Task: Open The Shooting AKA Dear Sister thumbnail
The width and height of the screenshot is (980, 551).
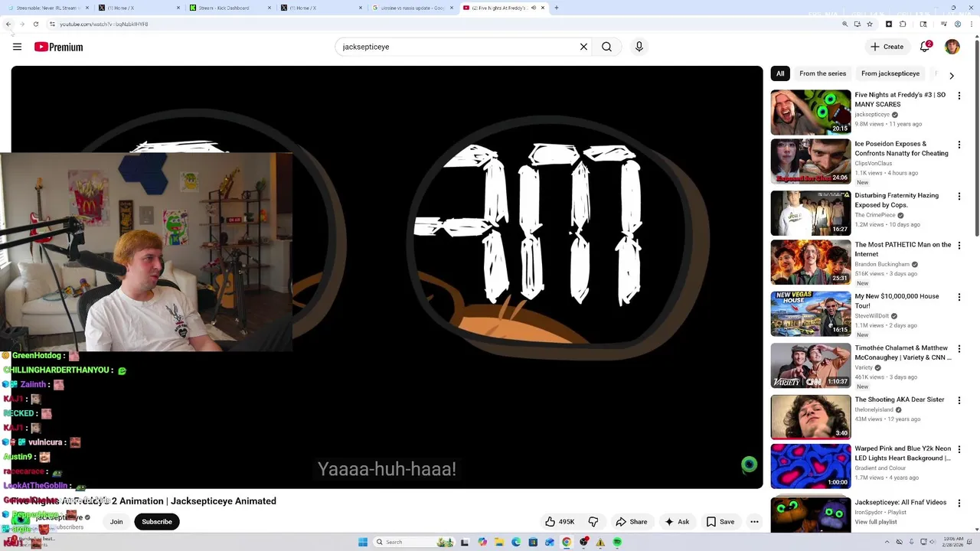Action: click(810, 417)
